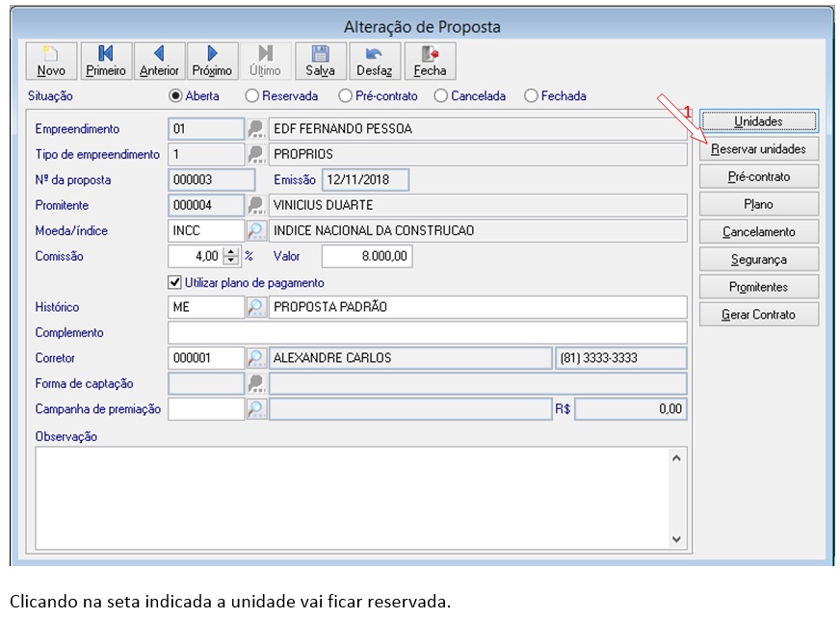
Task: Uncheck Utilizar plano de pagamento
Action: (x=174, y=282)
